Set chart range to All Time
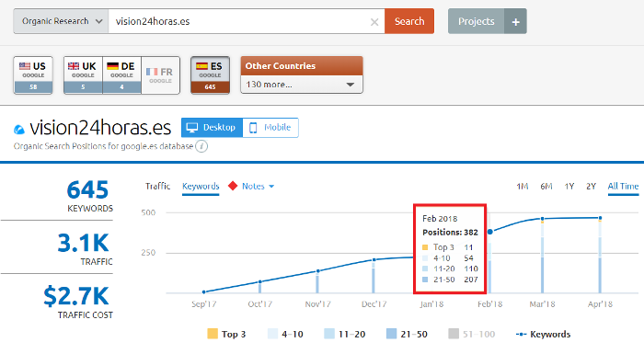Screen dimensions: 644x354 pos(623,187)
